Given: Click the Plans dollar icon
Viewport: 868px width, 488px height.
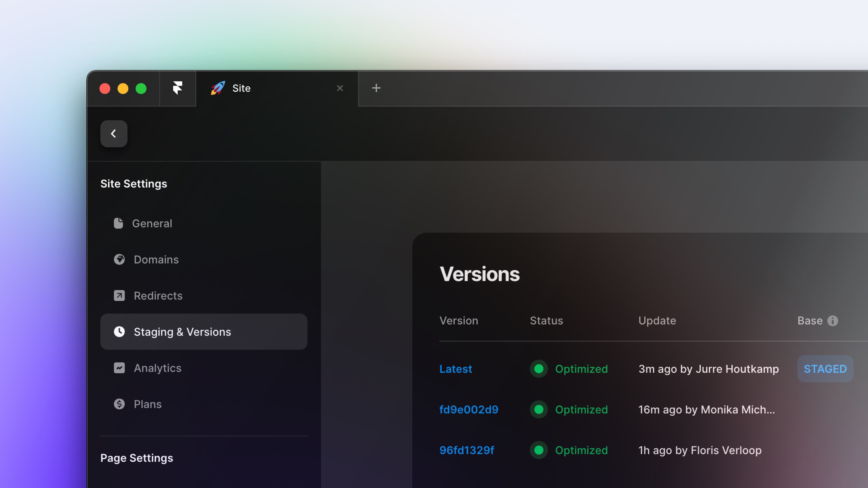Looking at the screenshot, I should [x=119, y=404].
